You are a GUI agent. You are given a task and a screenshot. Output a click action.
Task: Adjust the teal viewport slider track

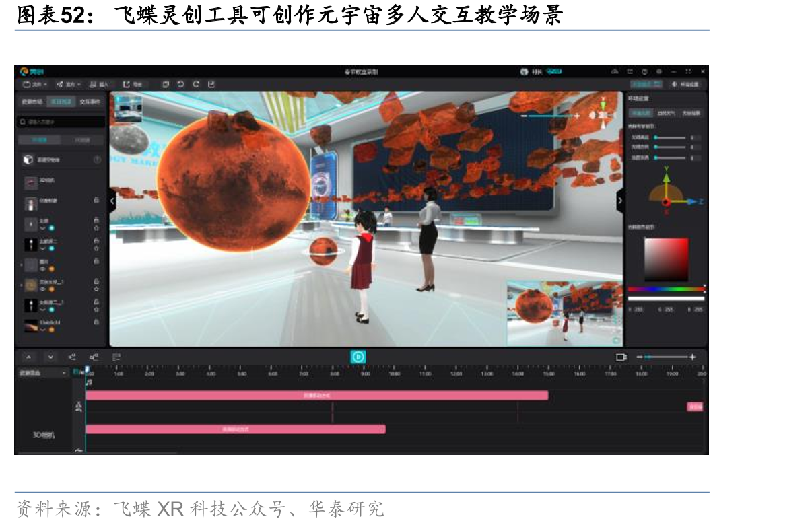point(551,116)
